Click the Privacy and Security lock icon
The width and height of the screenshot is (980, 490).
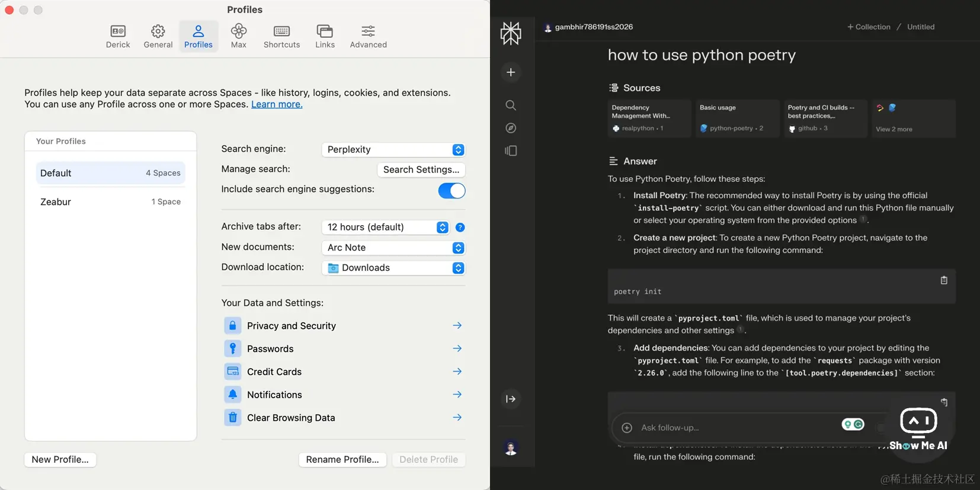point(233,325)
